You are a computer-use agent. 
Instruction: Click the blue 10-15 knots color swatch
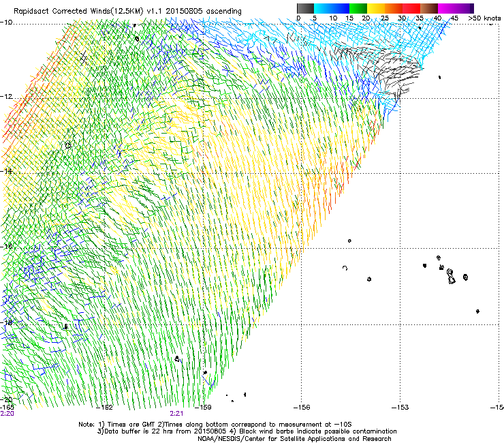coord(341,8)
